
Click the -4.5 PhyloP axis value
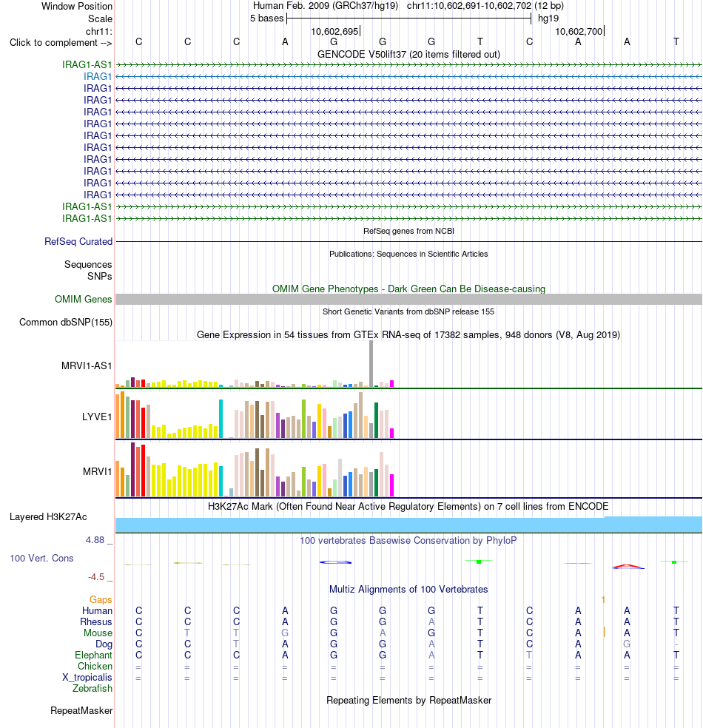click(96, 577)
